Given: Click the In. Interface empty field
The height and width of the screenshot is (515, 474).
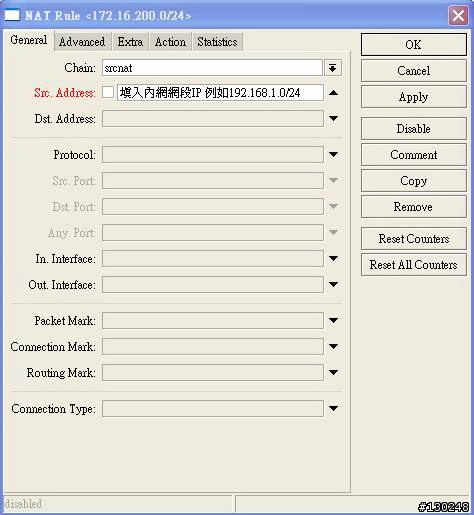Looking at the screenshot, I should tap(213, 259).
